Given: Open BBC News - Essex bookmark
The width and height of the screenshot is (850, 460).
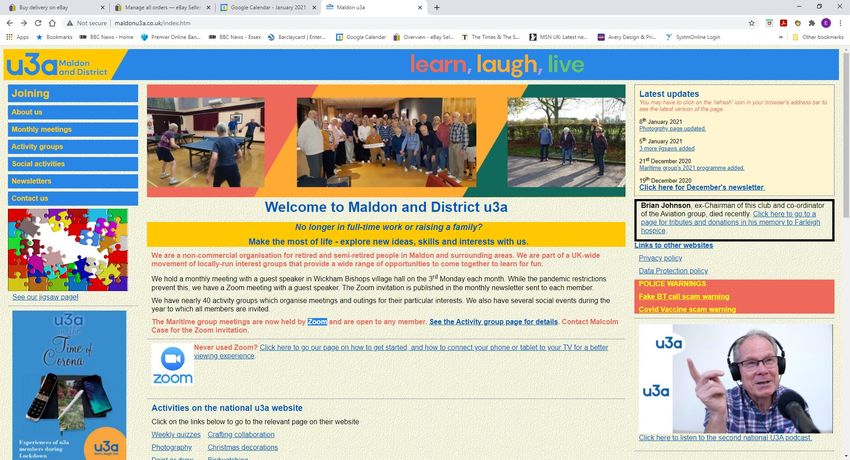Looking at the screenshot, I should (235, 37).
